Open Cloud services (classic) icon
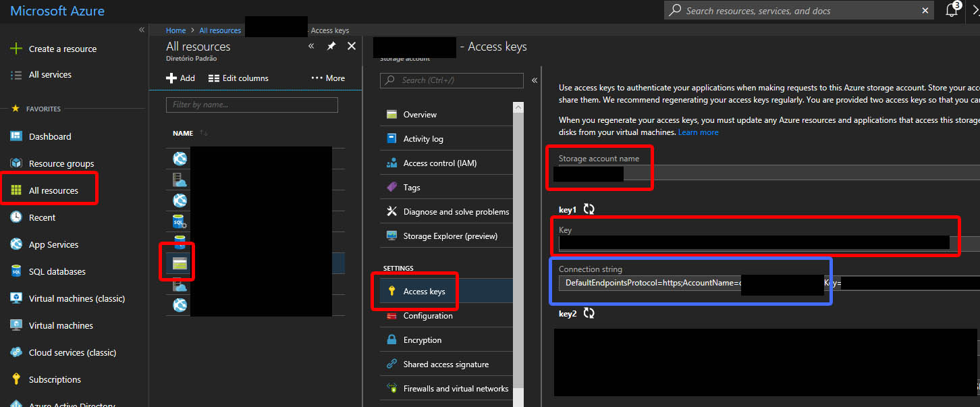The width and height of the screenshot is (980, 407). click(x=16, y=352)
